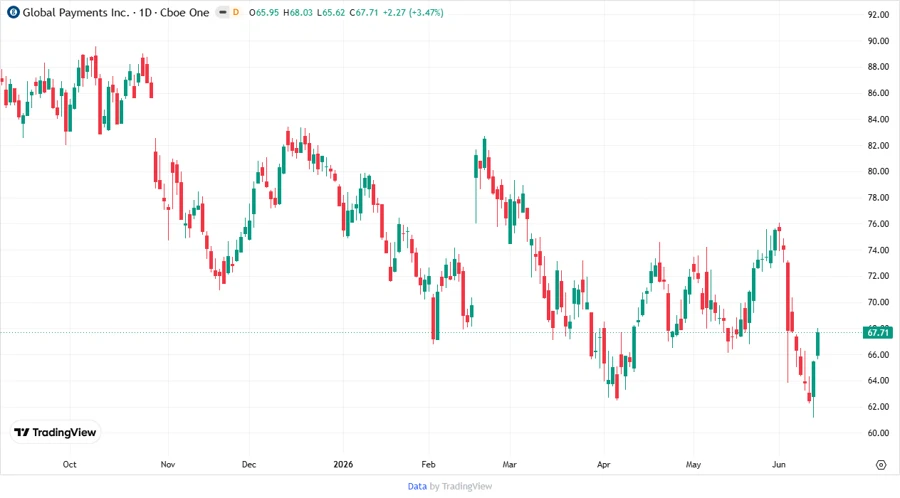Click the Feb label on time axis

(428, 465)
